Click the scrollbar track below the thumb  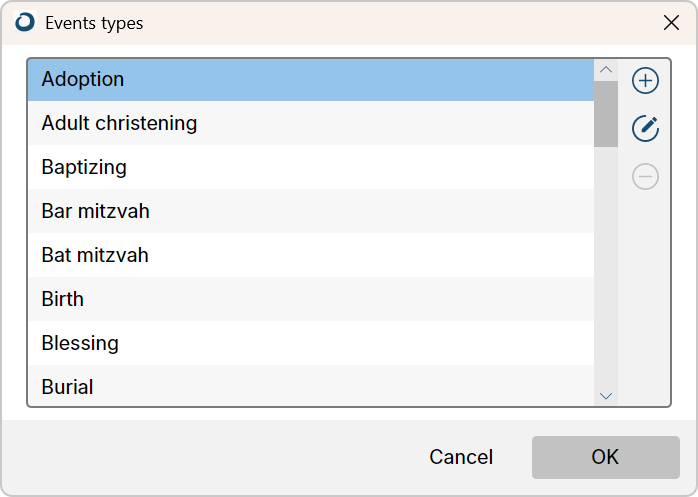pos(606,266)
